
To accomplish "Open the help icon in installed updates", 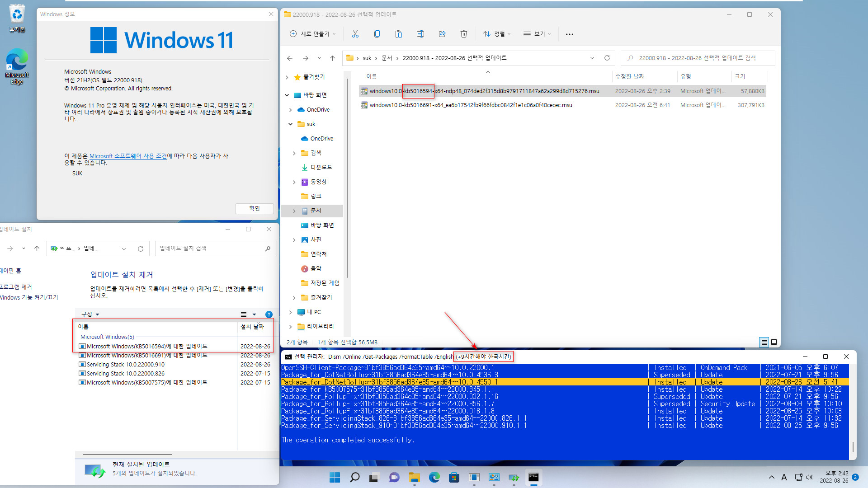I will 269,314.
